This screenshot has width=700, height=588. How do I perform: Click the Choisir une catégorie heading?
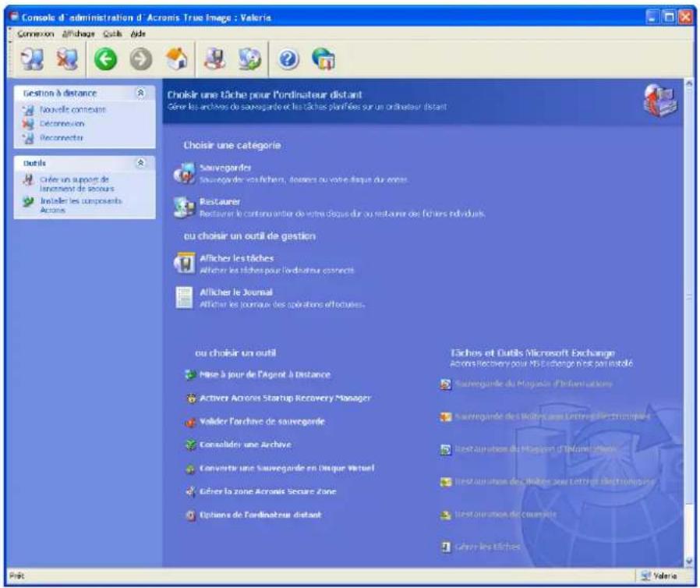tap(232, 145)
